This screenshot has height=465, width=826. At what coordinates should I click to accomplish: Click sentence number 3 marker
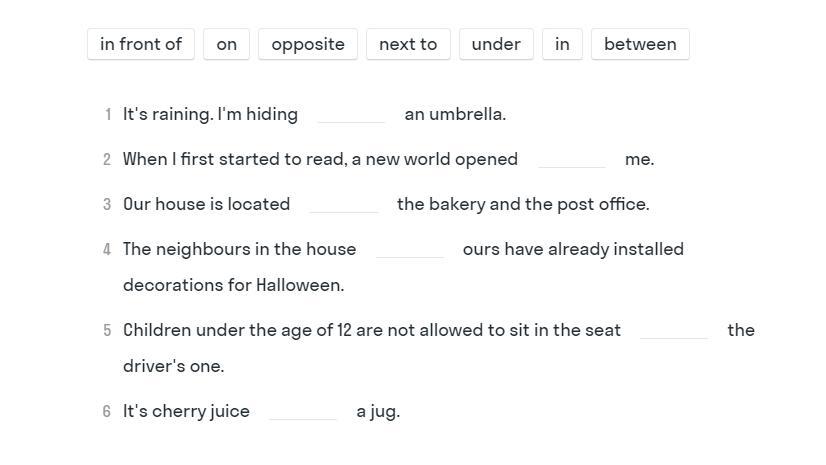(x=107, y=204)
